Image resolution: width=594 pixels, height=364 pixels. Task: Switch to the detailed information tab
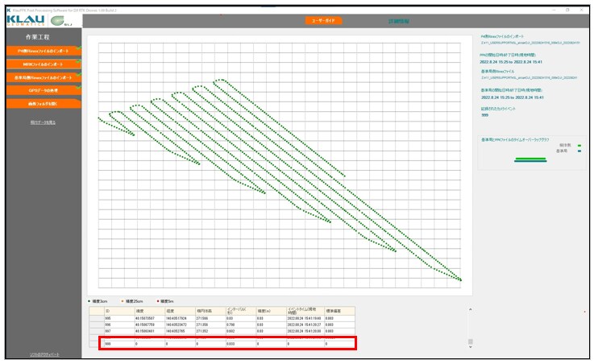coord(398,21)
